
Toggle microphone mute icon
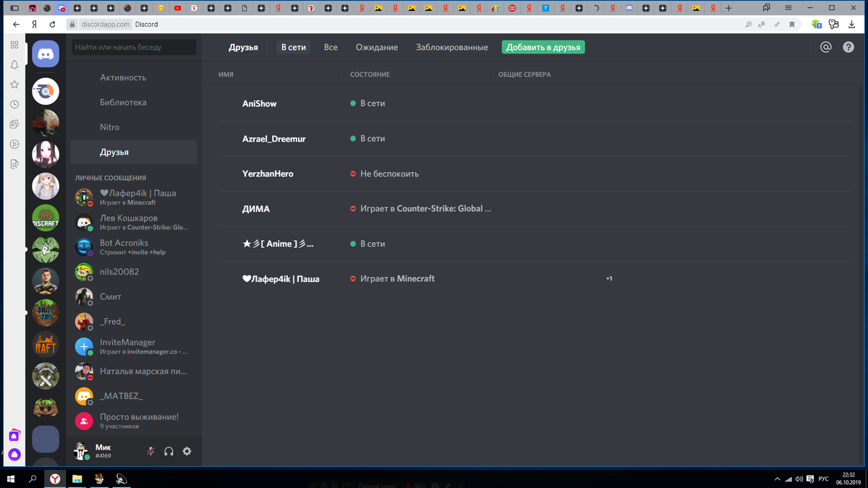point(150,451)
